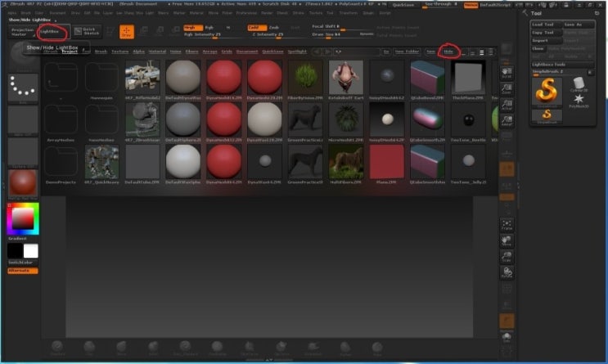Select the small SimpleBrush thumbnail
This screenshot has width=608, height=364.
(x=547, y=116)
